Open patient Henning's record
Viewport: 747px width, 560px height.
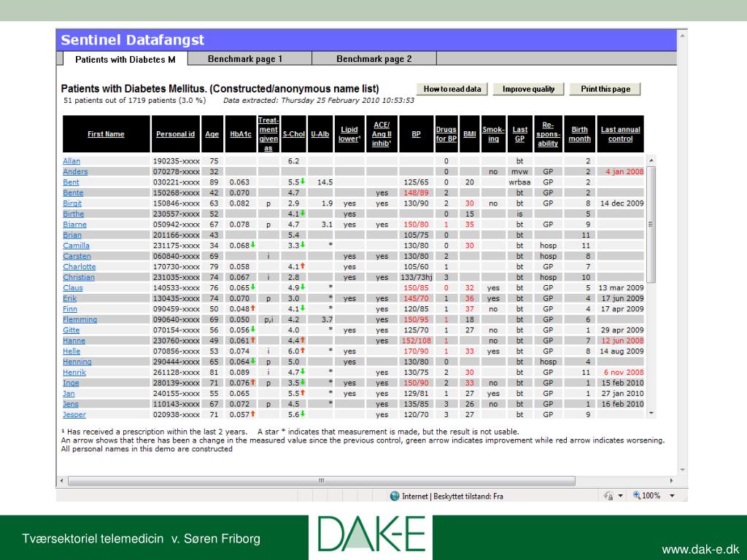(77, 362)
